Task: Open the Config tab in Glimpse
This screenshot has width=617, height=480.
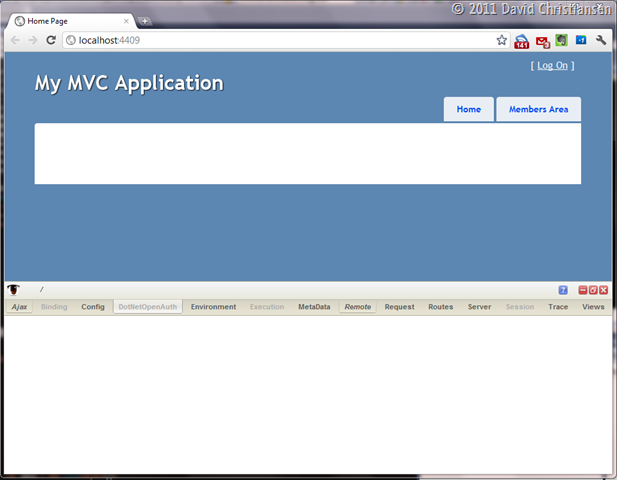Action: [x=92, y=307]
